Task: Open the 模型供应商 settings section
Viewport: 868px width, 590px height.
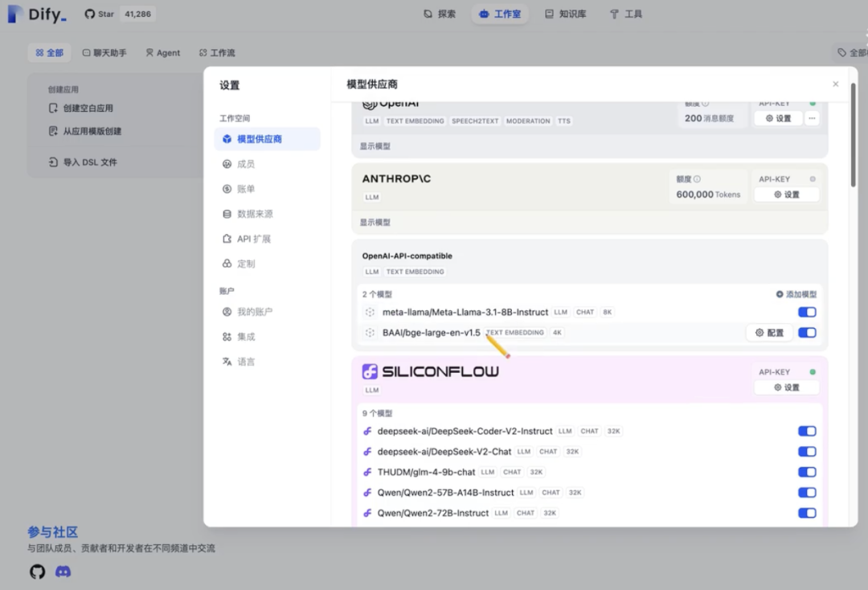Action: pos(260,138)
